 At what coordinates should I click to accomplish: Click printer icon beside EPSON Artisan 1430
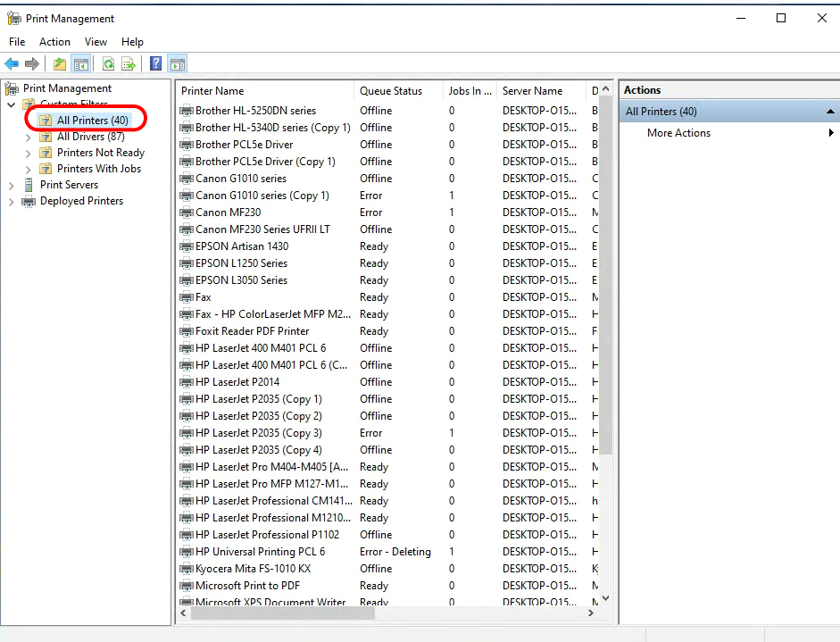click(187, 246)
